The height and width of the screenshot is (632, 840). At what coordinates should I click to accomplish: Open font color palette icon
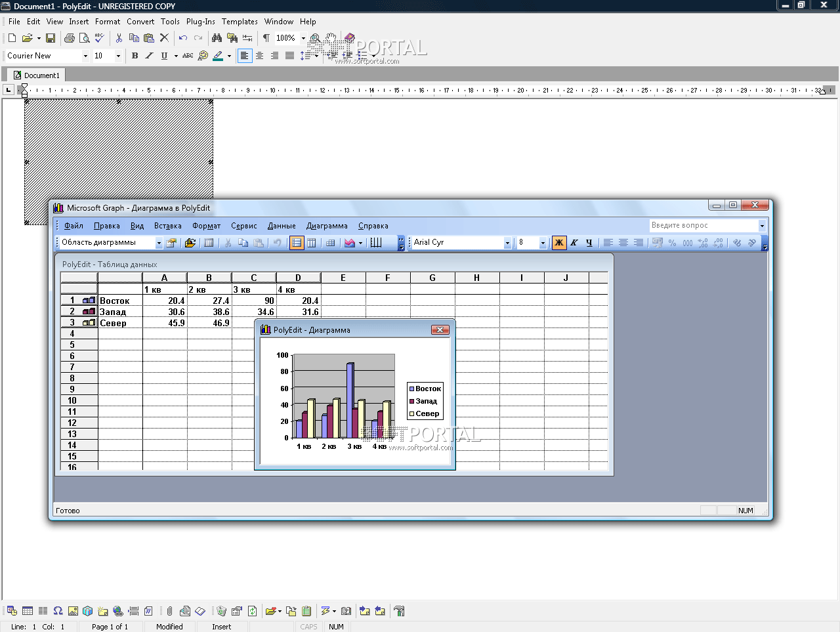[x=203, y=56]
